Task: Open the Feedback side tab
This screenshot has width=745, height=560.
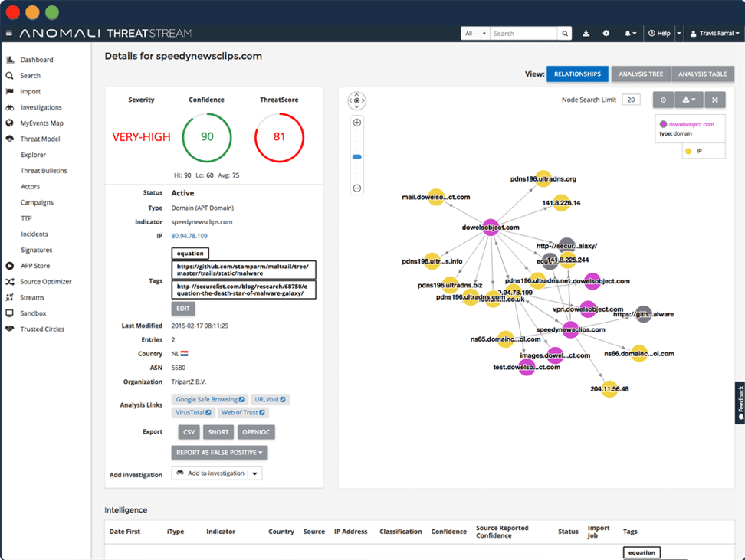Action: [740, 403]
